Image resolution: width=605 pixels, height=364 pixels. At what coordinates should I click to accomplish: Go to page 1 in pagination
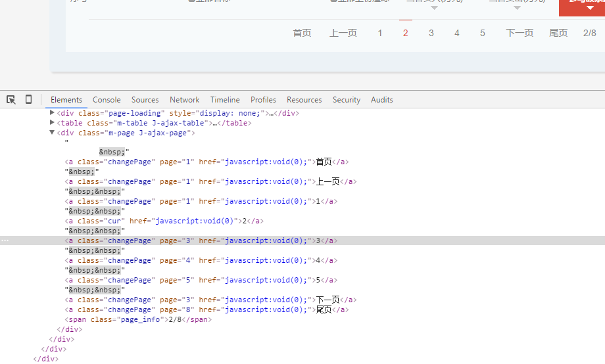click(380, 33)
